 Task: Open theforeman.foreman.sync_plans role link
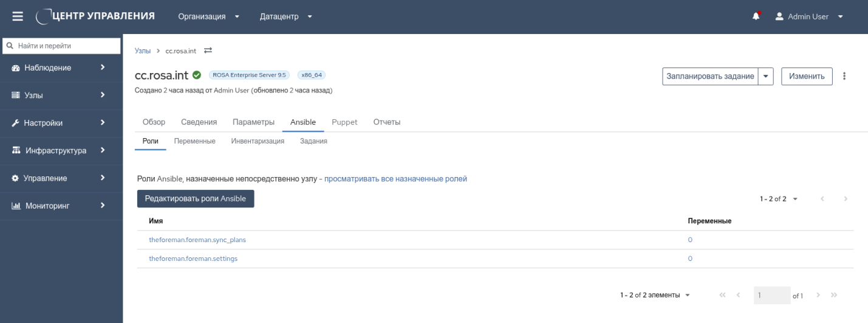point(197,240)
